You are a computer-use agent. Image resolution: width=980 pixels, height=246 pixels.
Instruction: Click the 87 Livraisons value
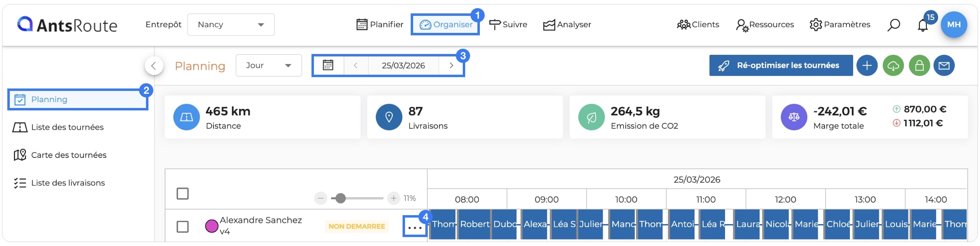(416, 111)
